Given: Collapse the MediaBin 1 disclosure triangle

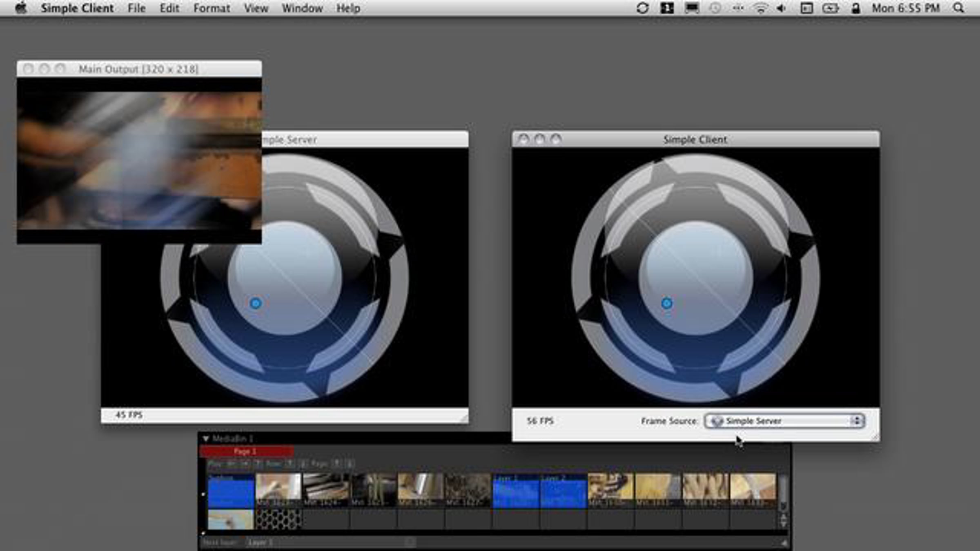Looking at the screenshot, I should pyautogui.click(x=206, y=439).
